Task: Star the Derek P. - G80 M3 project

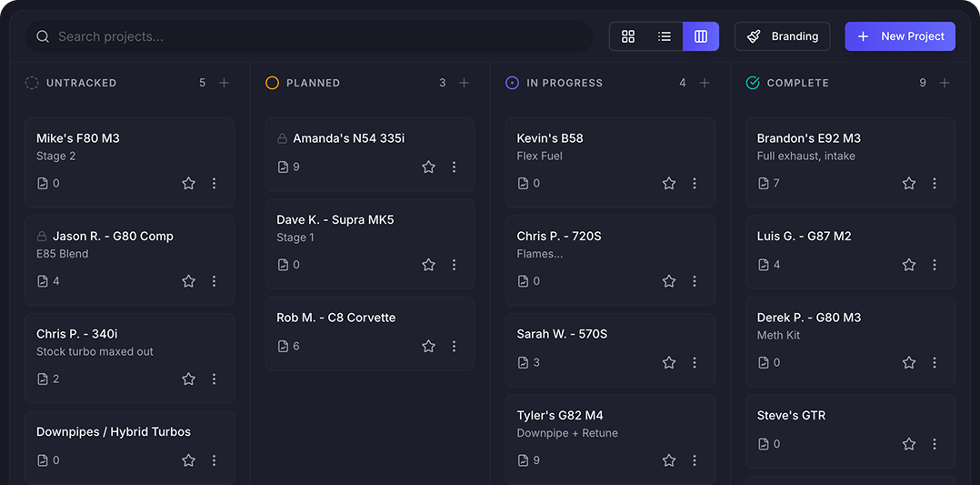Action: click(x=909, y=362)
